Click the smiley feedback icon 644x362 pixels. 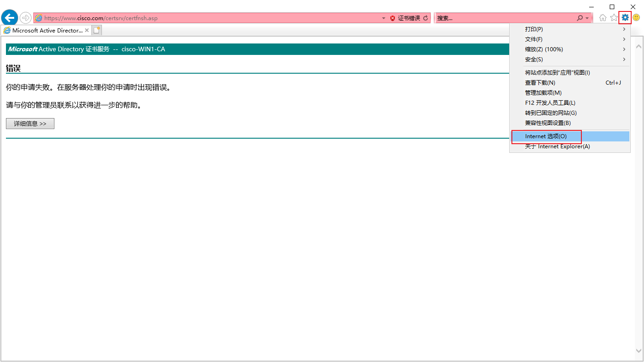coord(636,18)
